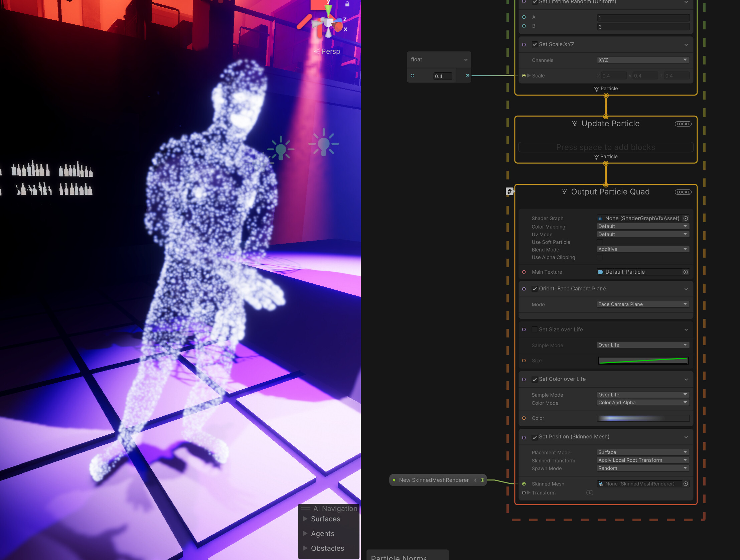Click the Skinned Mesh object picker icon
This screenshot has width=740, height=560.
click(x=686, y=484)
